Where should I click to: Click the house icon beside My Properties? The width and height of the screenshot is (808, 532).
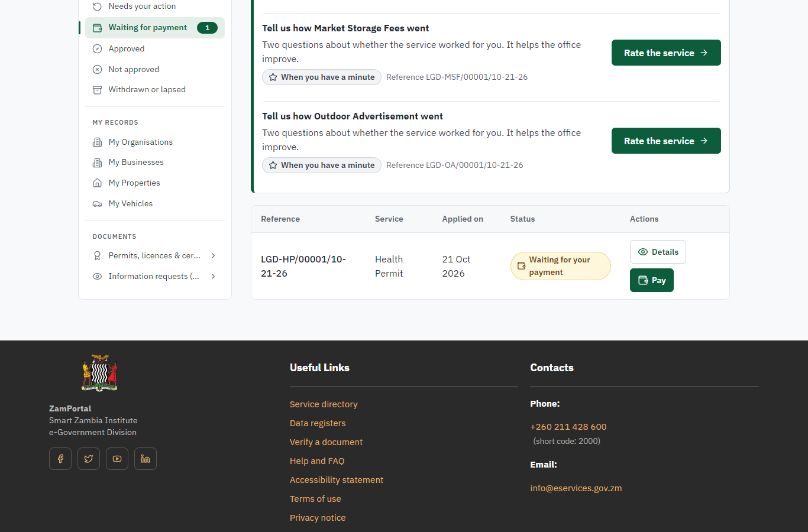pyautogui.click(x=98, y=183)
